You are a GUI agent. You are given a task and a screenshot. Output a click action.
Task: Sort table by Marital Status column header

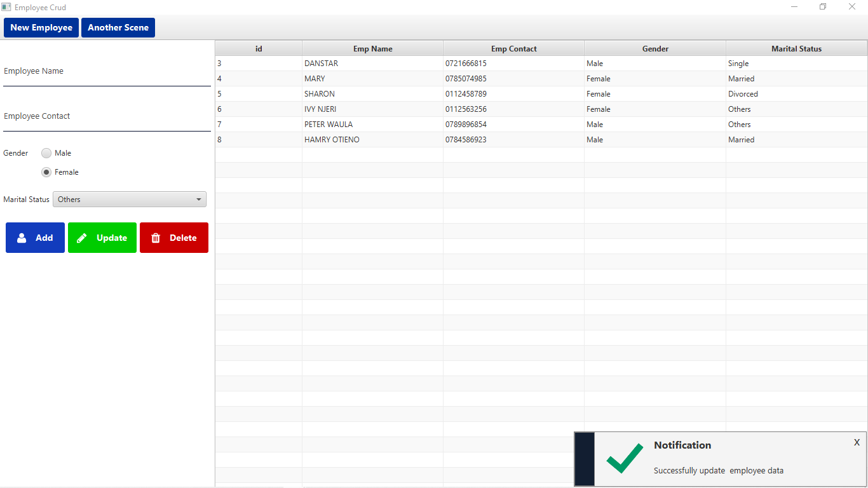click(x=796, y=48)
